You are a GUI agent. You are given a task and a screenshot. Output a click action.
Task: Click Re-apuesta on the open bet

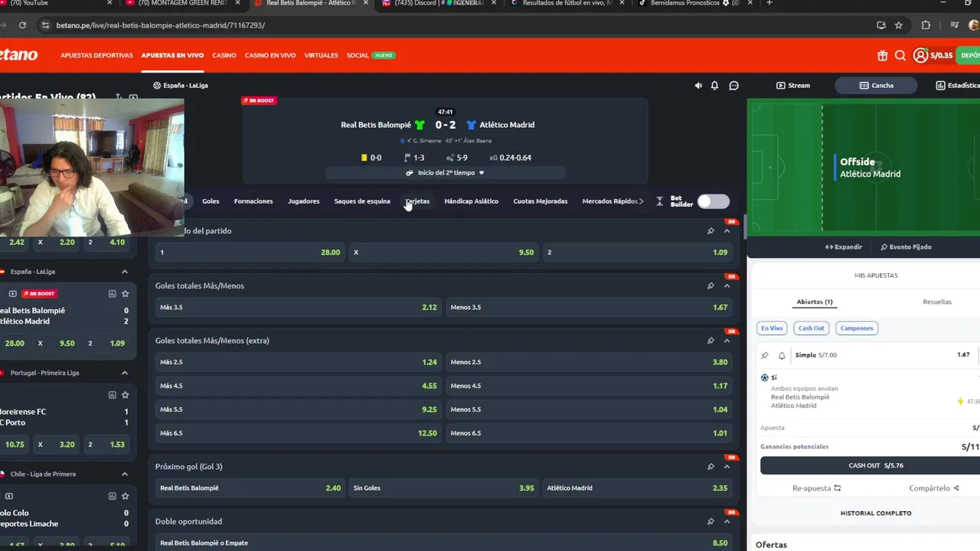point(816,488)
